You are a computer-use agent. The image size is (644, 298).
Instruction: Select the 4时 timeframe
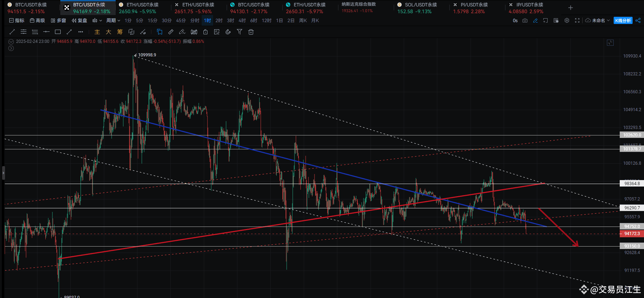pyautogui.click(x=242, y=20)
